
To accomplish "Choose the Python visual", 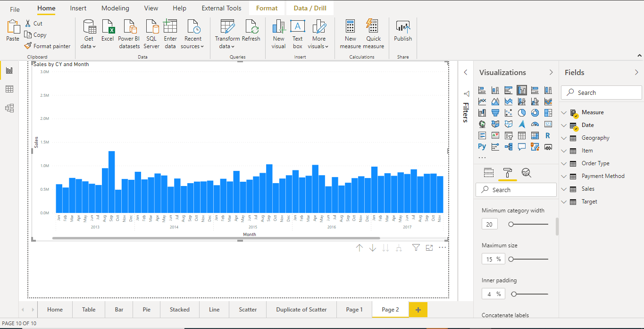I will pyautogui.click(x=482, y=147).
